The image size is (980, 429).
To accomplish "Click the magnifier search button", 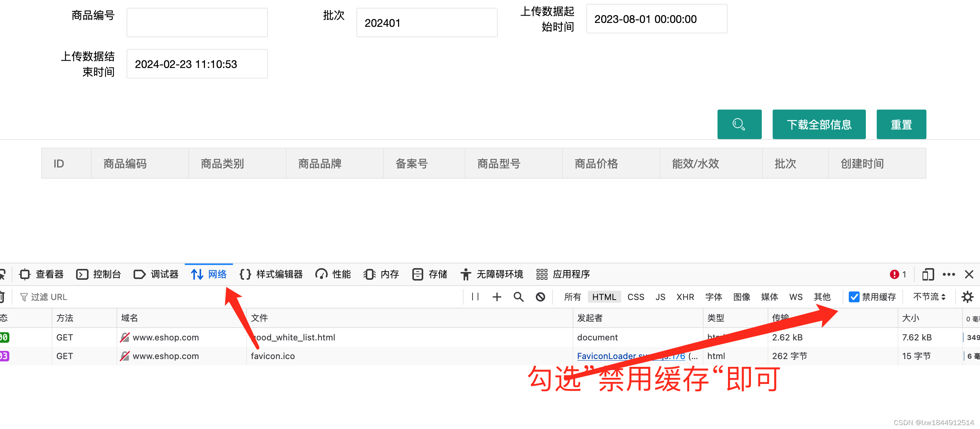I will click(x=739, y=124).
